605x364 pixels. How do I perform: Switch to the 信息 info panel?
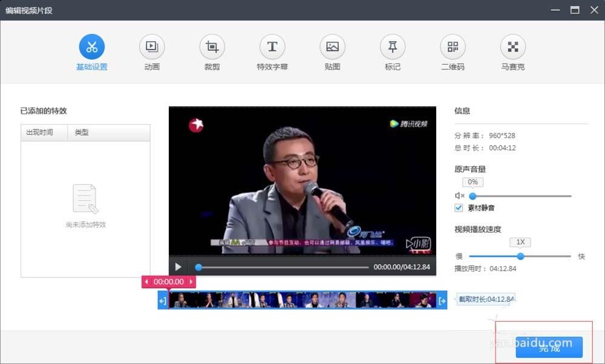click(462, 111)
